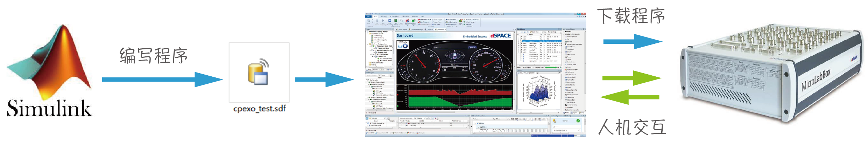Collapse the Experiment Layouts tree node
This screenshot has height=145, width=868.
point(368,34)
